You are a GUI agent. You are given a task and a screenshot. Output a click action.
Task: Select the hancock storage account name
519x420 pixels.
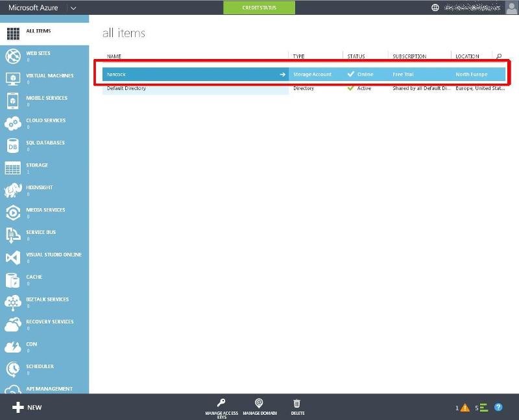116,75
